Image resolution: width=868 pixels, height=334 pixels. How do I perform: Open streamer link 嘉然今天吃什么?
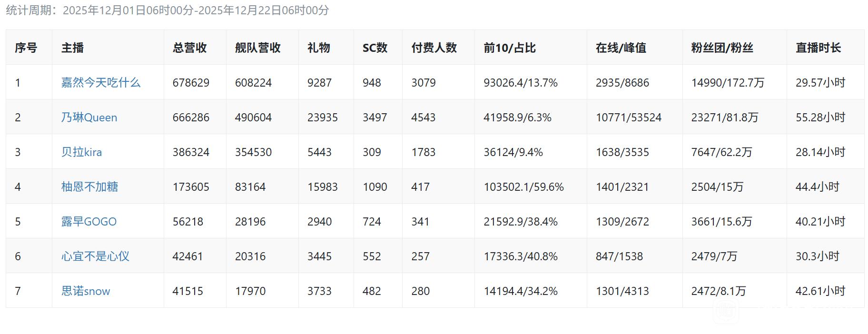click(x=100, y=83)
